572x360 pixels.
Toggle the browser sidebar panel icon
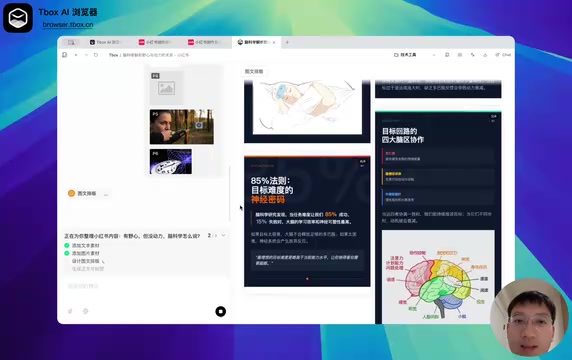click(x=71, y=42)
